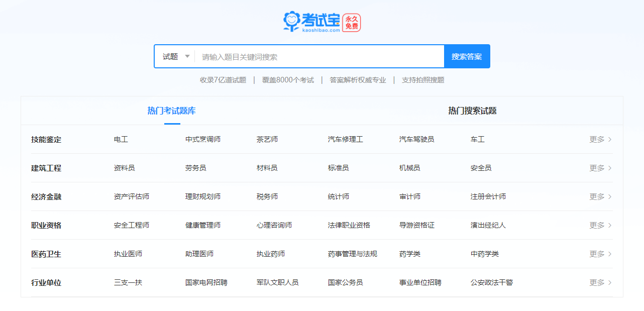Screen dimensions: 644x311
Task: Open the 注册会计师 link
Action: [x=488, y=196]
